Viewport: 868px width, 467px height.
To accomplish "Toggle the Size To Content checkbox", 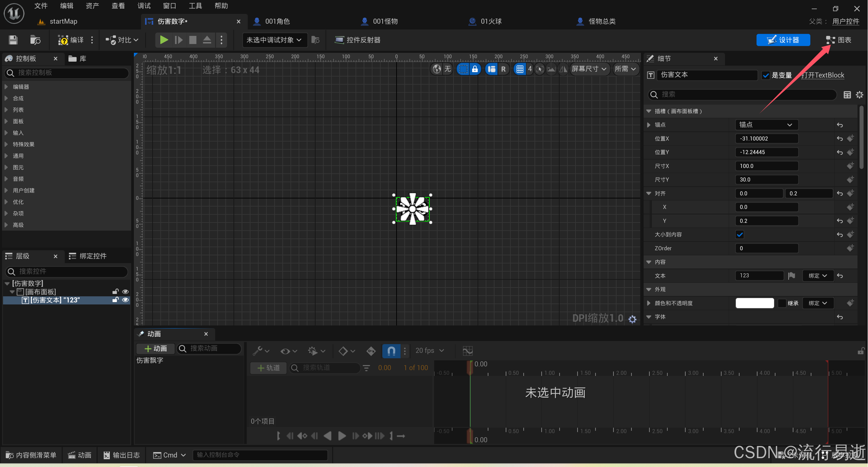I will (740, 234).
